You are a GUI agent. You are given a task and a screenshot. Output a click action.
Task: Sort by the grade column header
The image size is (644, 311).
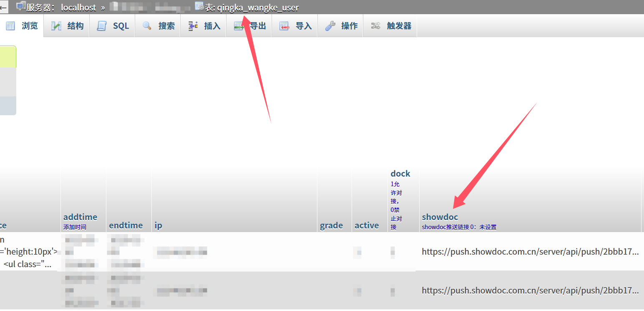coord(331,225)
